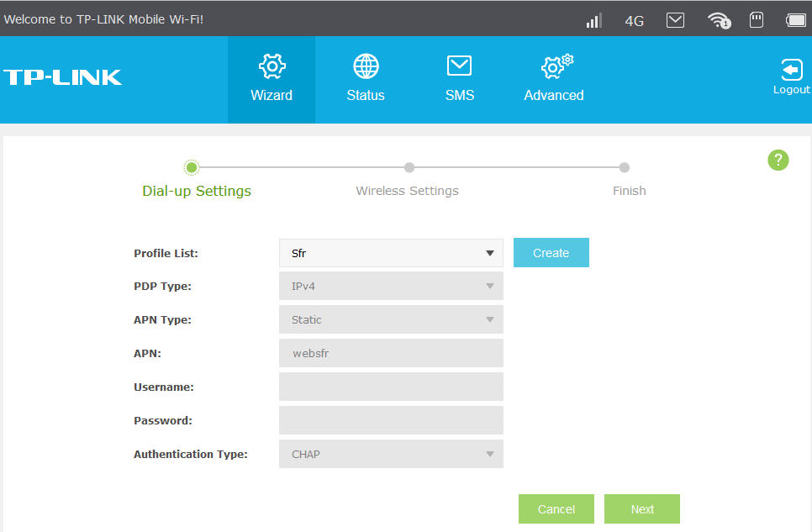Open the message envelope in status bar
Screen dimensions: 812x532
tap(675, 20)
